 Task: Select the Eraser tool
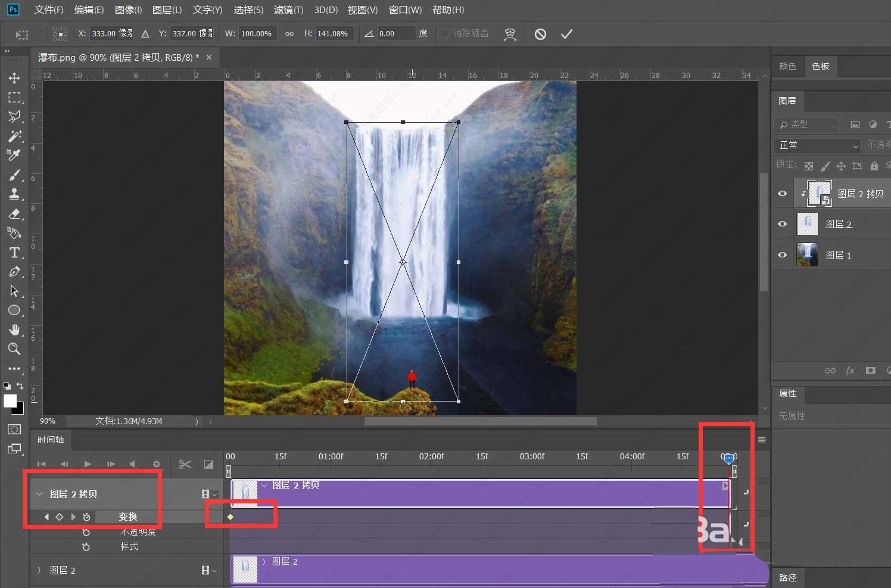(x=14, y=214)
